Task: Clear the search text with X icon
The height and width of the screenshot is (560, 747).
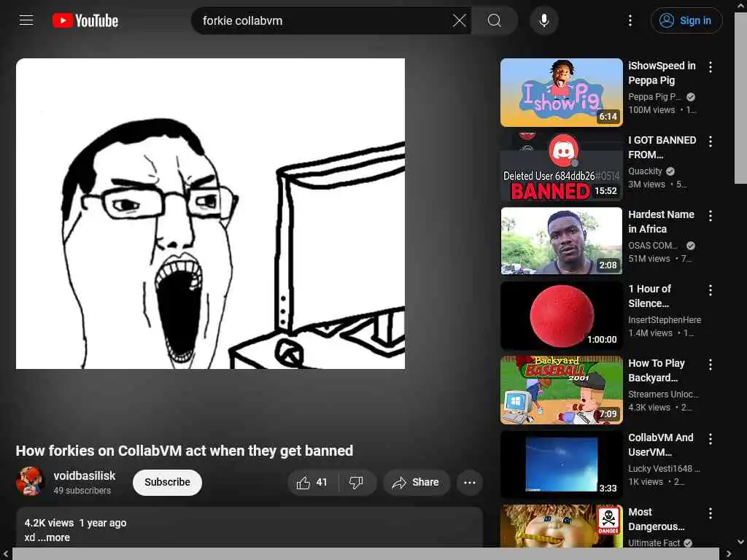Action: point(460,20)
